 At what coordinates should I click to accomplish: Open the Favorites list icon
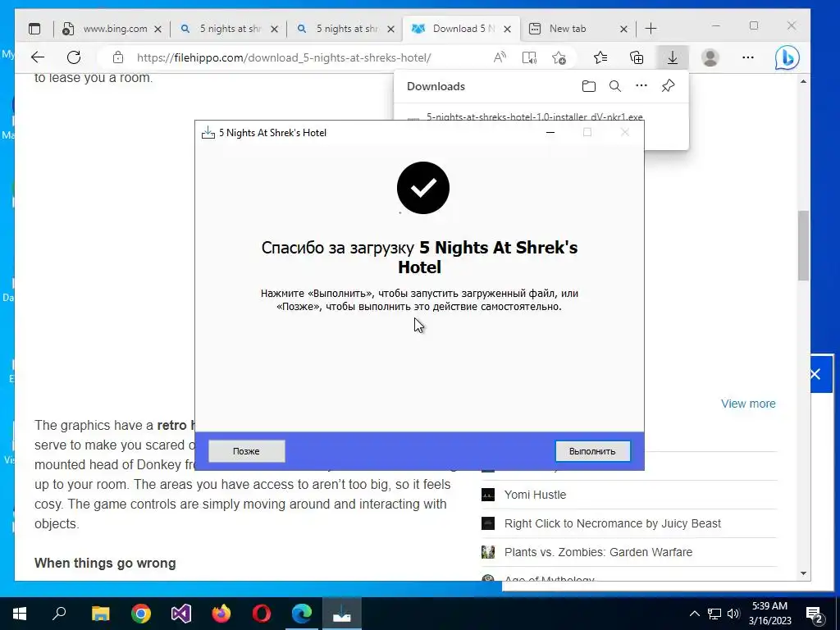600,57
